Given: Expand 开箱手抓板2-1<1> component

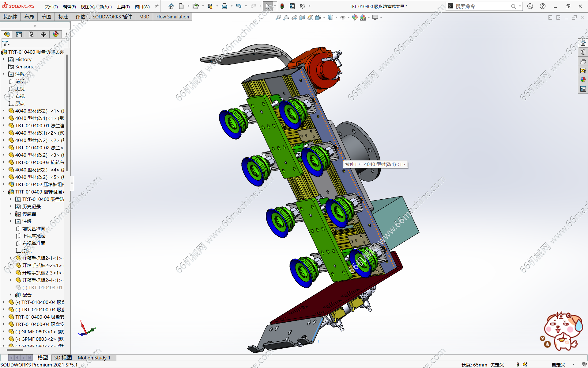Looking at the screenshot, I should click(x=11, y=258).
